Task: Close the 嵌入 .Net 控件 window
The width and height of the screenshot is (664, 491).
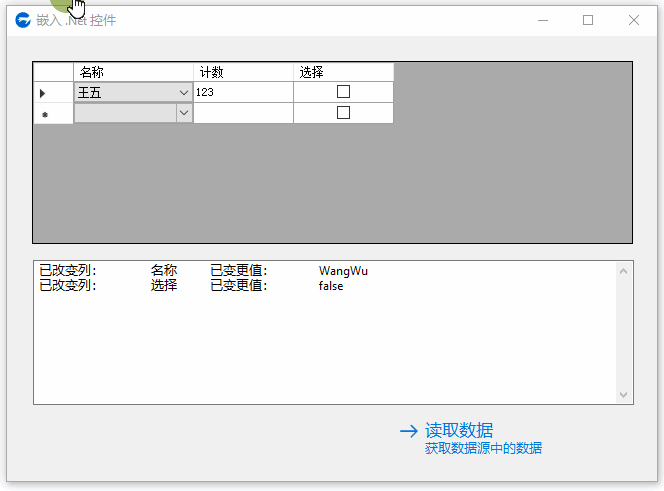Action: tap(634, 20)
